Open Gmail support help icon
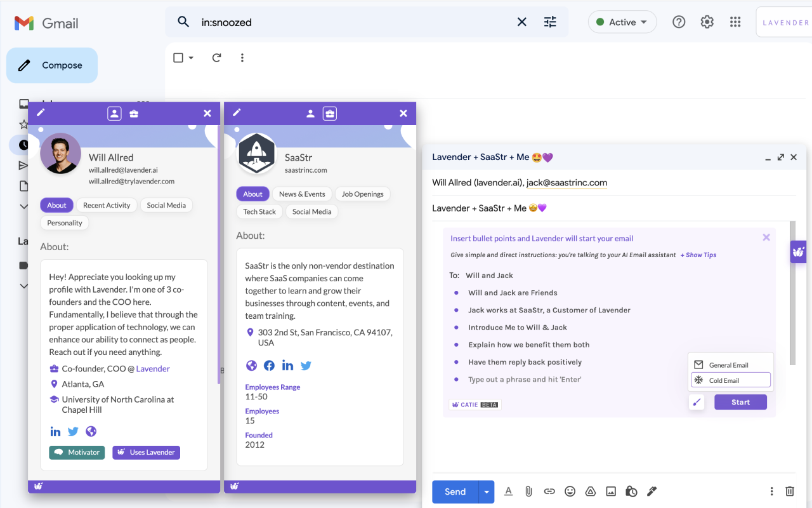The height and width of the screenshot is (508, 812). [x=679, y=22]
